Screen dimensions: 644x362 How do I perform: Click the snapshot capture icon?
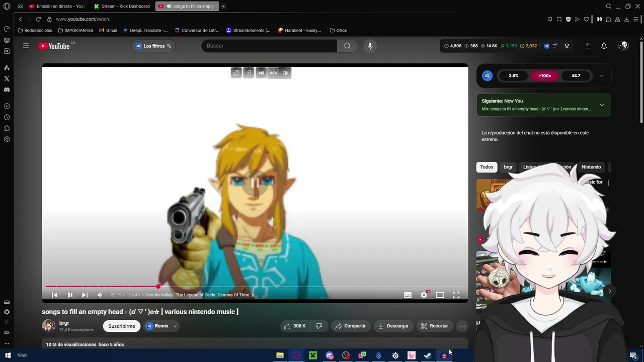(x=559, y=19)
